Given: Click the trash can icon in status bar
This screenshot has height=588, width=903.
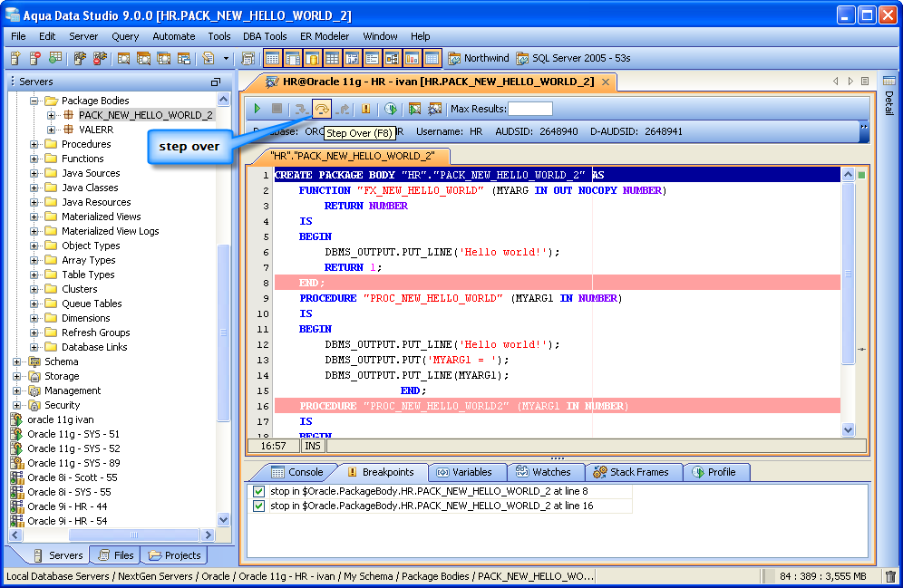Looking at the screenshot, I should [890, 576].
